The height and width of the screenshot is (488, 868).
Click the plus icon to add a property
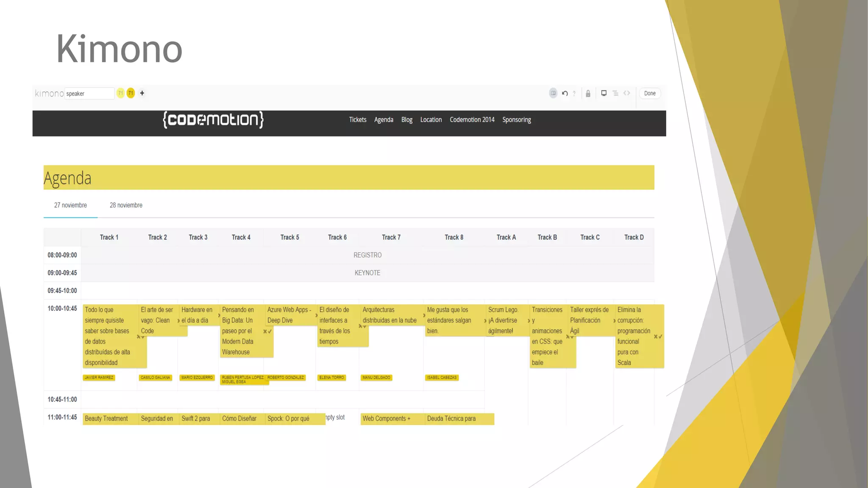coord(142,93)
